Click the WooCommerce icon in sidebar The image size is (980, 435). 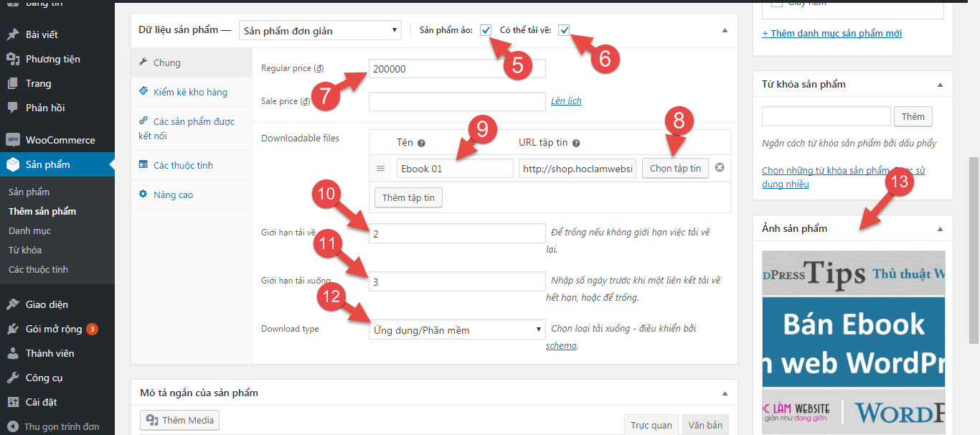point(12,140)
